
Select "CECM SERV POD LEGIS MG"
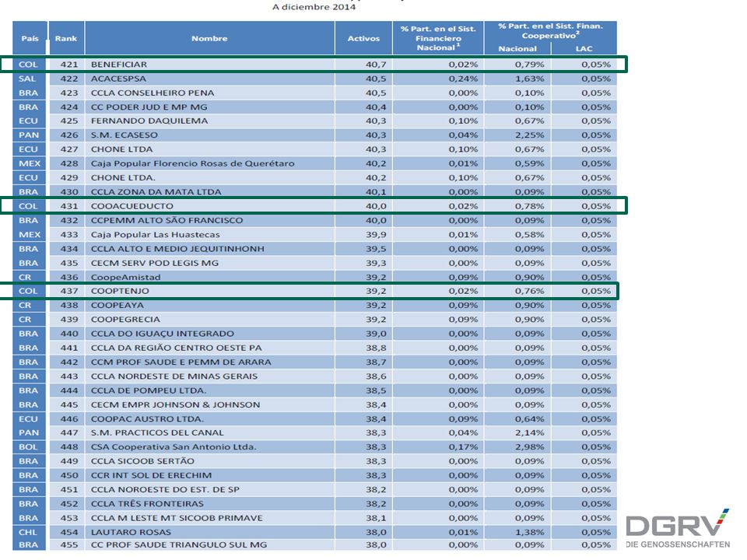coord(155,263)
